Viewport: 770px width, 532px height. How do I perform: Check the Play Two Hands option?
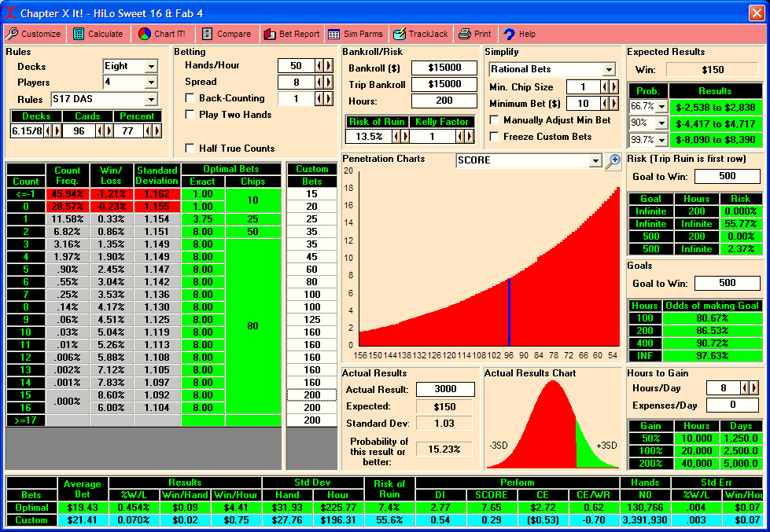[190, 115]
